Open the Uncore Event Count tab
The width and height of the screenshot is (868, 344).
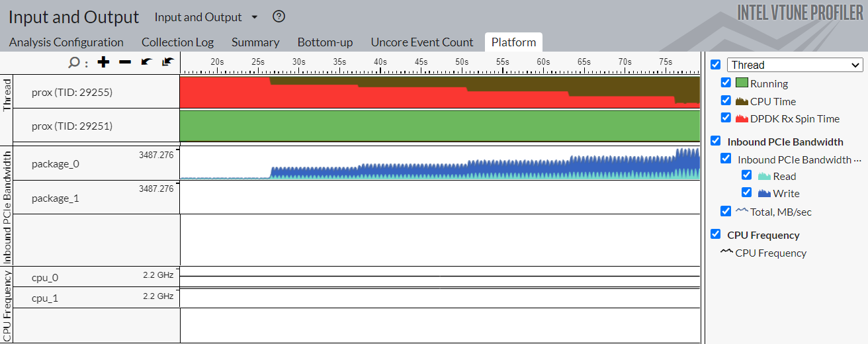tap(422, 42)
